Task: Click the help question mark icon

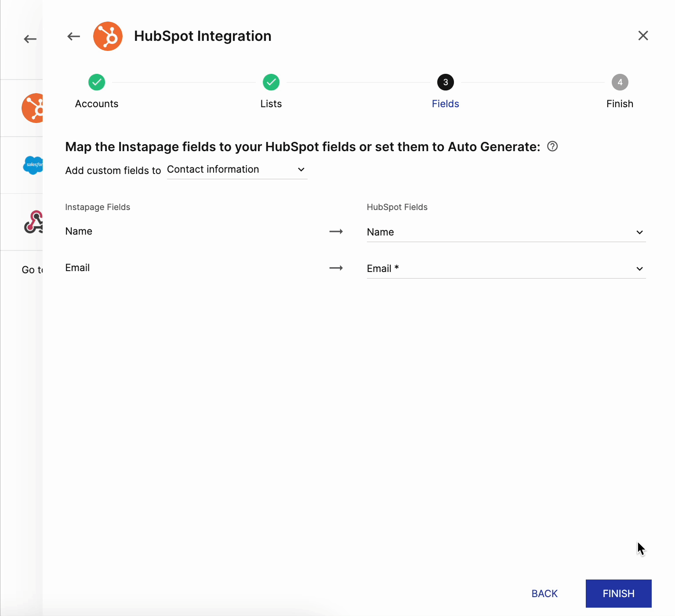Action: 552,146
